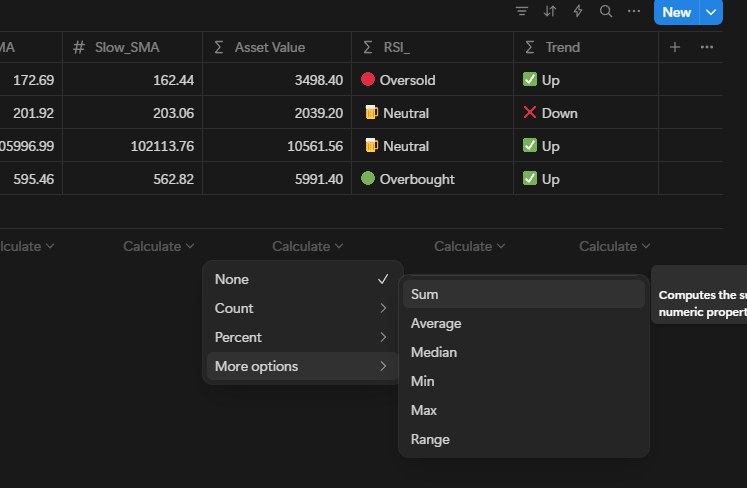Viewport: 747px width, 488px height.
Task: Open automations via the lightning bolt icon
Action: [577, 11]
